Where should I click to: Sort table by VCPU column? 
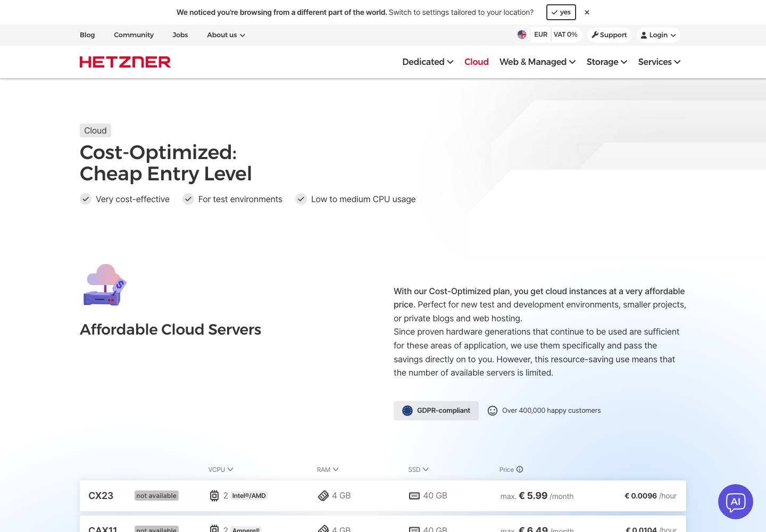click(x=221, y=470)
